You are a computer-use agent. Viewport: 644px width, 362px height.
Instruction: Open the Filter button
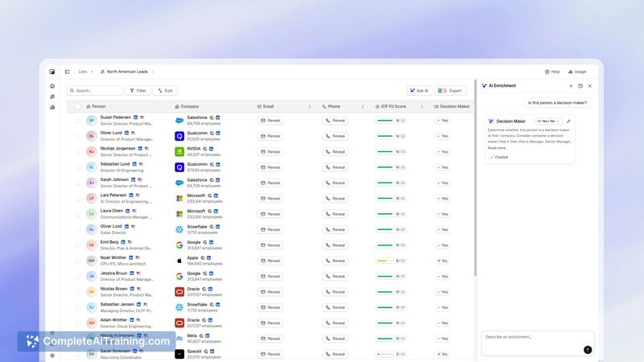pyautogui.click(x=138, y=91)
